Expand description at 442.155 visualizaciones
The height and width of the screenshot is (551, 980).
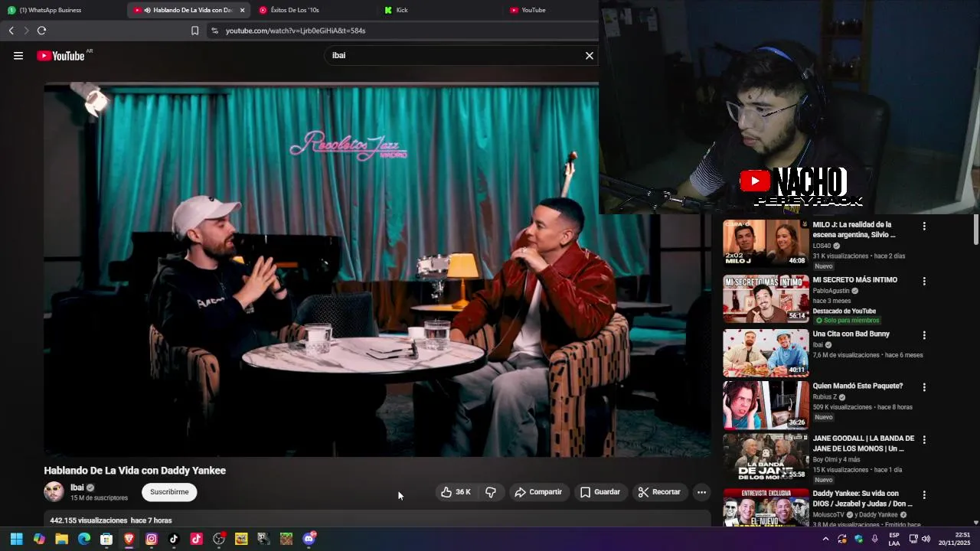(x=111, y=520)
